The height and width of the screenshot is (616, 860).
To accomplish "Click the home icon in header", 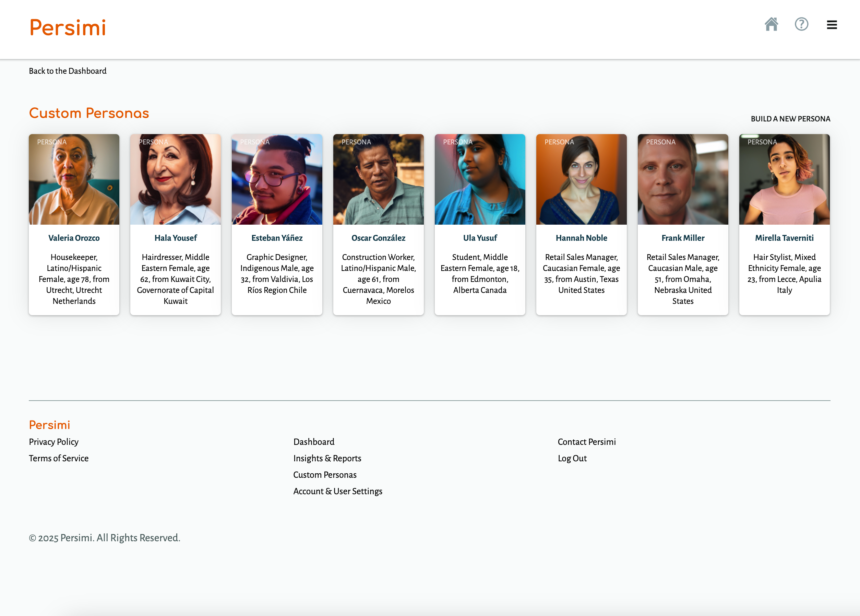I will pyautogui.click(x=771, y=24).
